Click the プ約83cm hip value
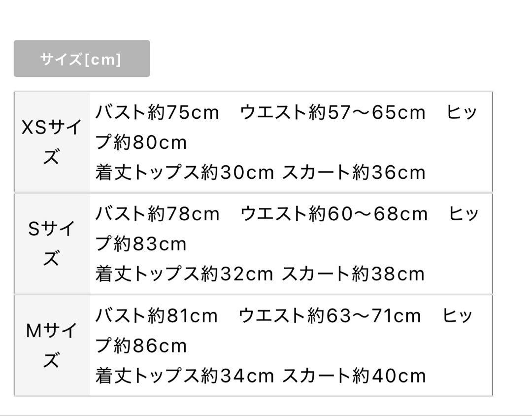The width and height of the screenshot is (532, 416). click(x=141, y=244)
